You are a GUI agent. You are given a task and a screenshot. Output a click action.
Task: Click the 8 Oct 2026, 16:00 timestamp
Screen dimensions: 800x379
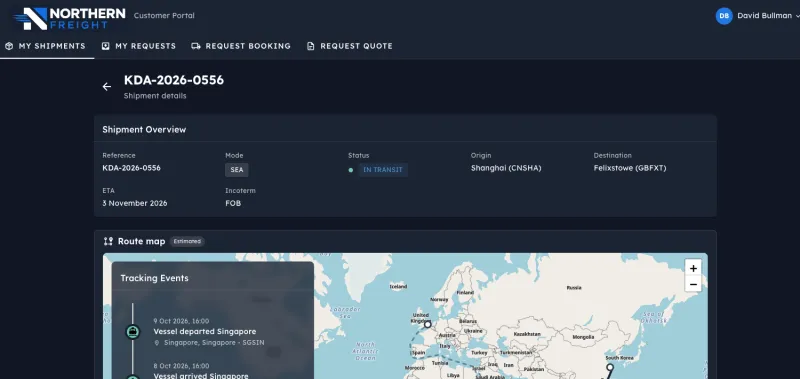pyautogui.click(x=181, y=366)
